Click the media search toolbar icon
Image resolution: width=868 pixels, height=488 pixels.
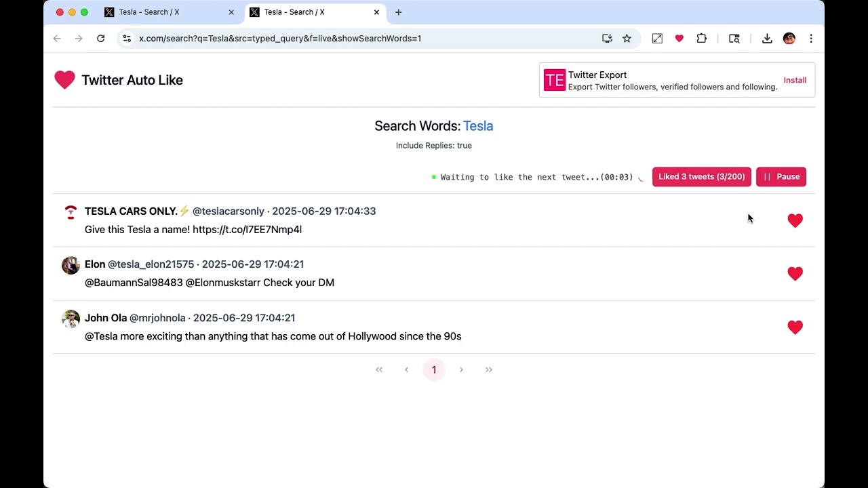734,39
